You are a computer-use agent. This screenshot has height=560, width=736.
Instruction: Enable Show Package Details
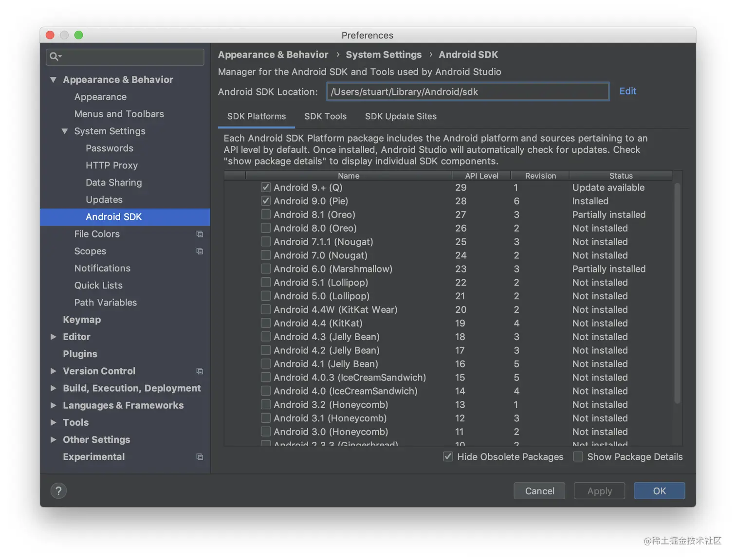click(578, 457)
